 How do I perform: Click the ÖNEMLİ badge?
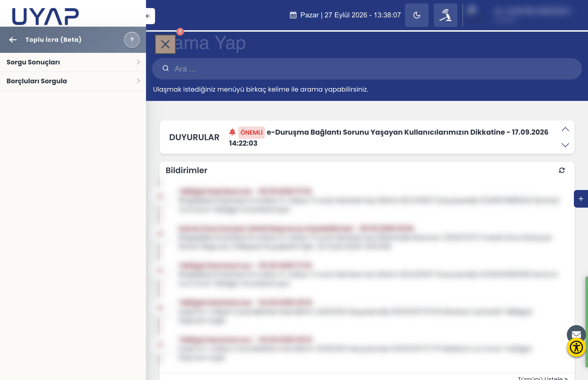coord(251,132)
